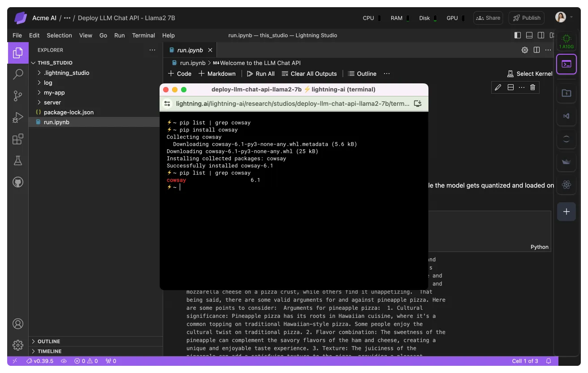The image size is (588, 373).
Task: Click the terminal window URL address bar
Action: pyautogui.click(x=292, y=104)
